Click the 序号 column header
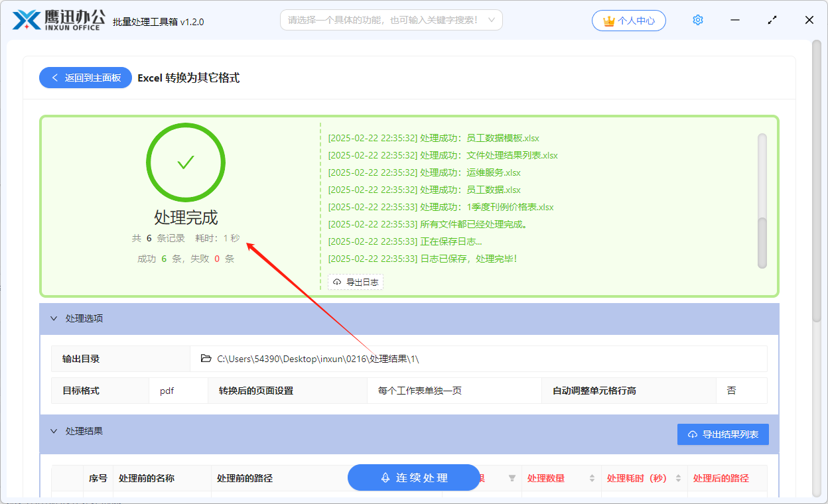 (98, 478)
